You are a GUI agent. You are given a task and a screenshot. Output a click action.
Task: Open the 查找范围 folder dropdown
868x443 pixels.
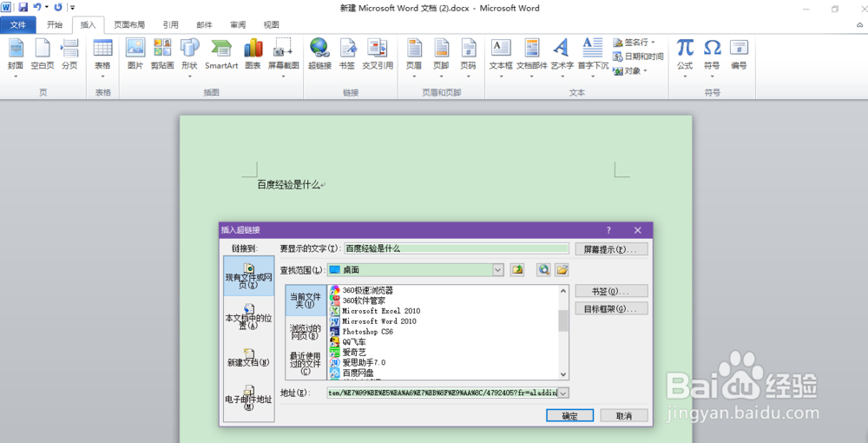[498, 269]
